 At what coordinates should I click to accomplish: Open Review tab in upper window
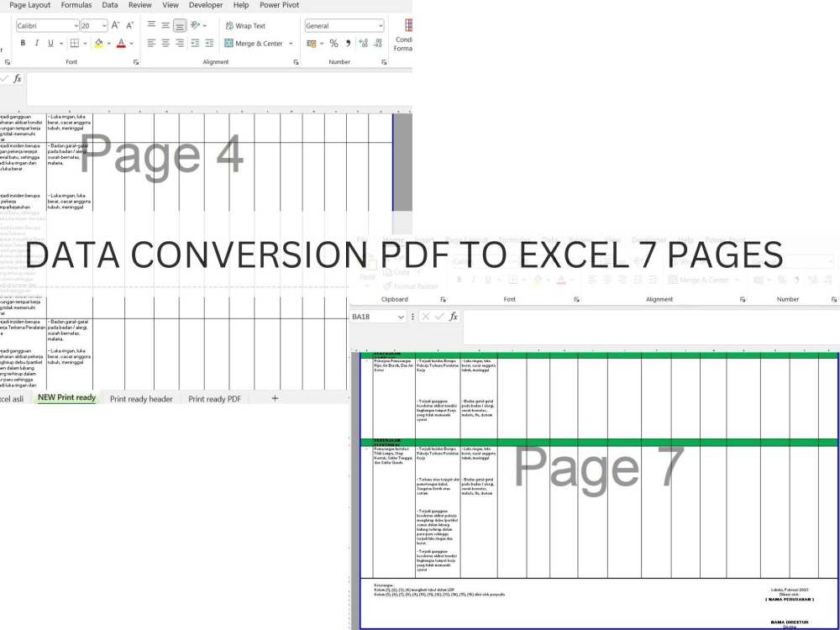[x=139, y=5]
